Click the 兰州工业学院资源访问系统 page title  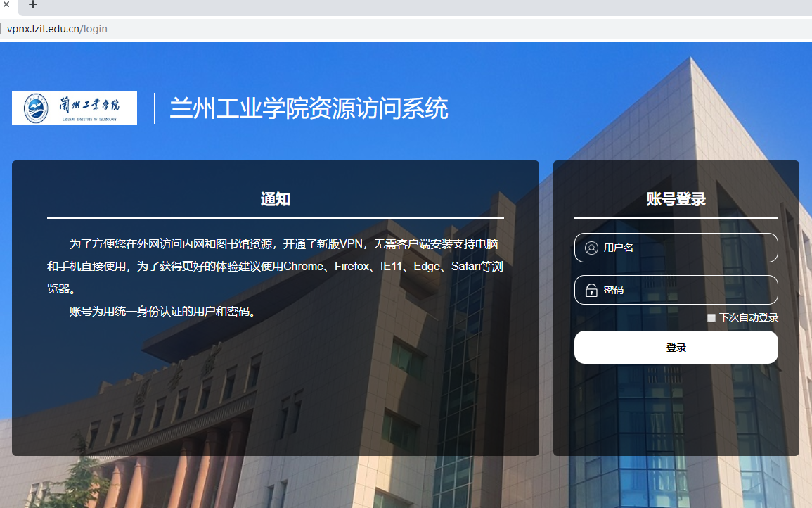309,109
